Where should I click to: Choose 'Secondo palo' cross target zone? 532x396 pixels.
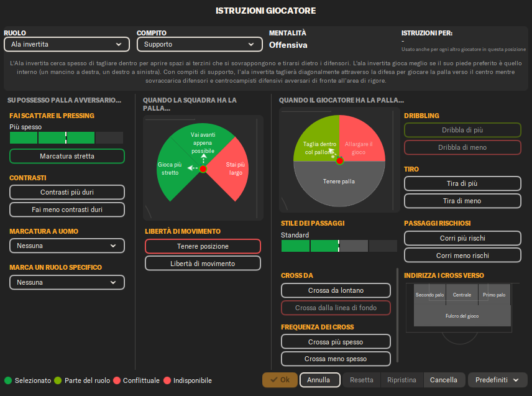tap(429, 295)
